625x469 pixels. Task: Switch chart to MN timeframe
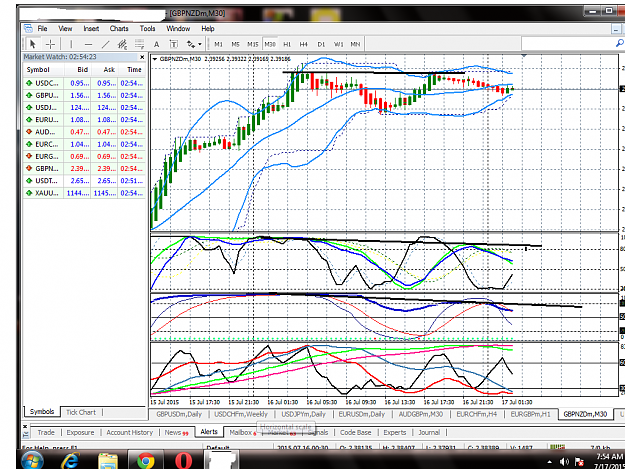(355, 44)
